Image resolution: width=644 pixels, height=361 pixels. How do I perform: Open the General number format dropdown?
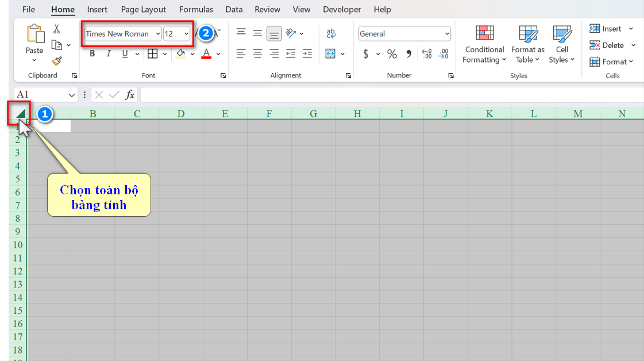447,34
